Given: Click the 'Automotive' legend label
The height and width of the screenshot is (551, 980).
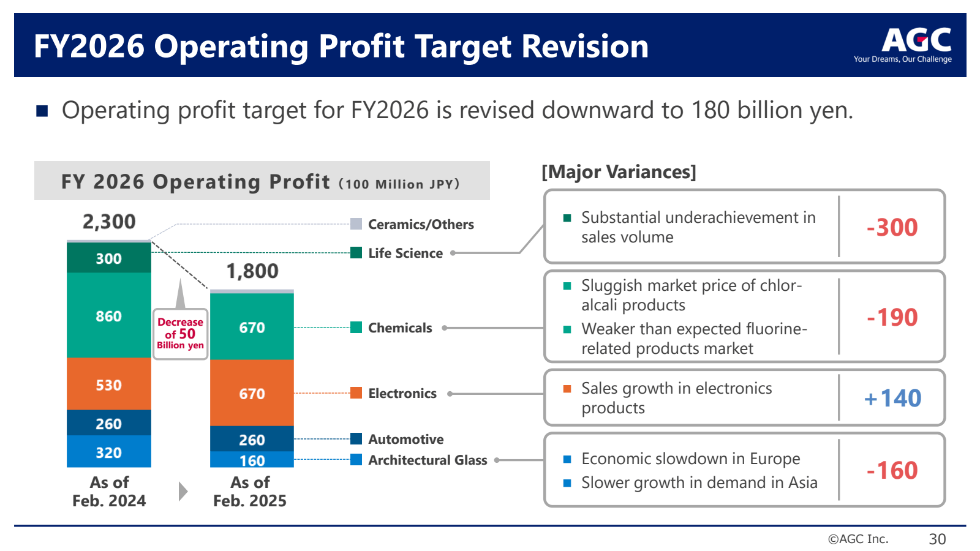Looking at the screenshot, I should tap(406, 439).
